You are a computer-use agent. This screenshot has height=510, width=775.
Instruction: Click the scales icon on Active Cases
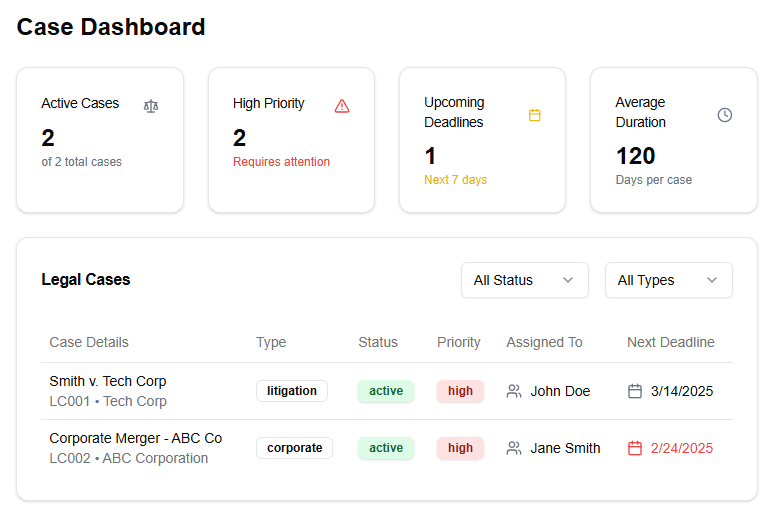[x=151, y=105]
